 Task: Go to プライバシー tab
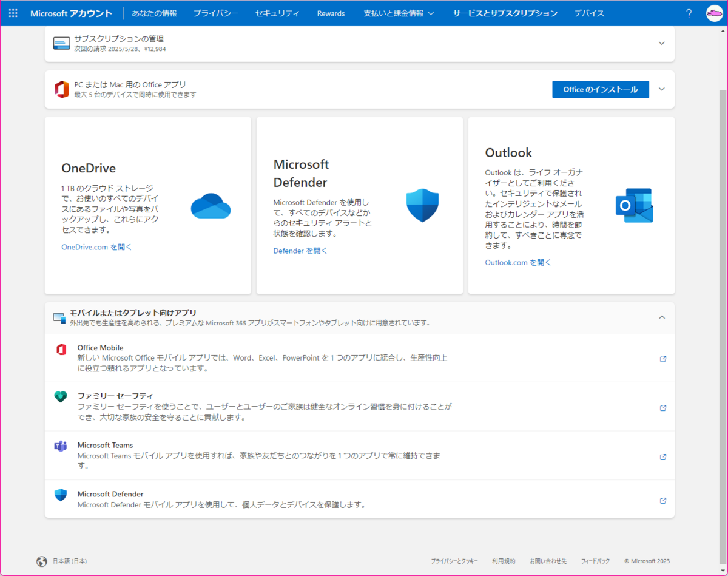pos(216,13)
